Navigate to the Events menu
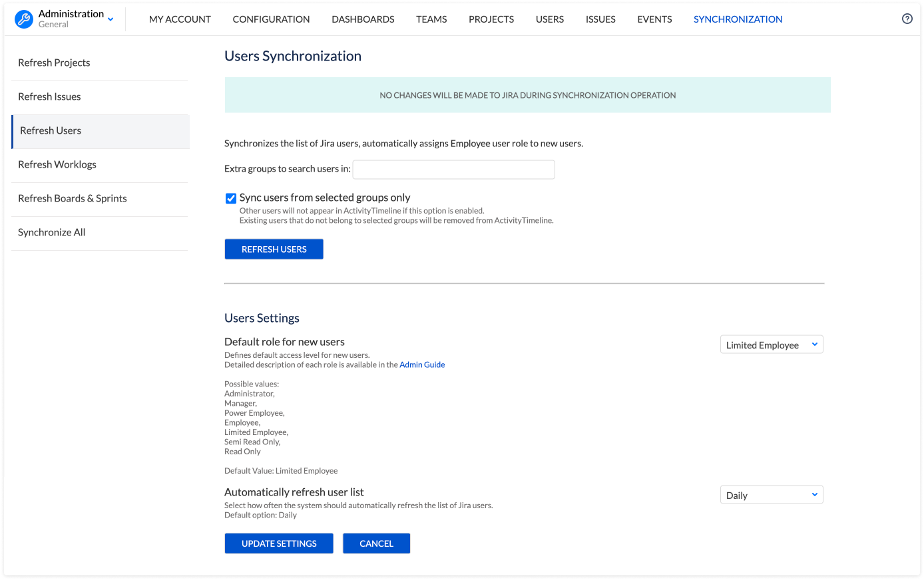 coord(654,19)
